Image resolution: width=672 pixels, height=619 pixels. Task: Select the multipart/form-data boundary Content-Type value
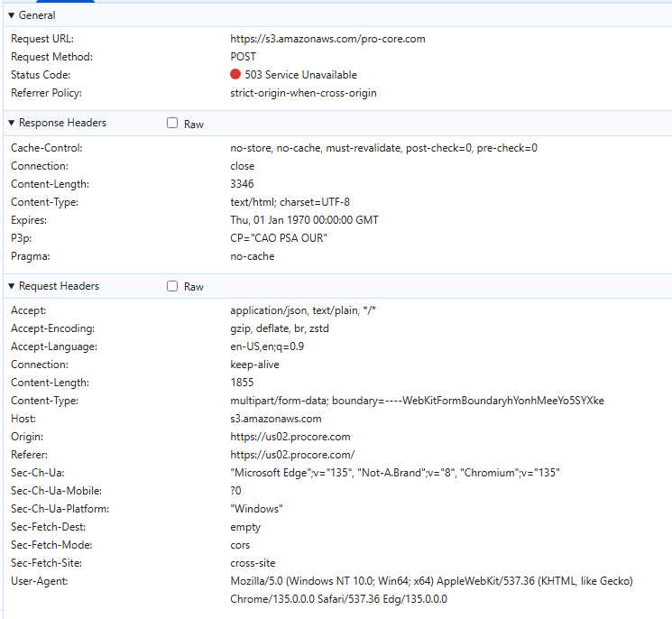(417, 401)
